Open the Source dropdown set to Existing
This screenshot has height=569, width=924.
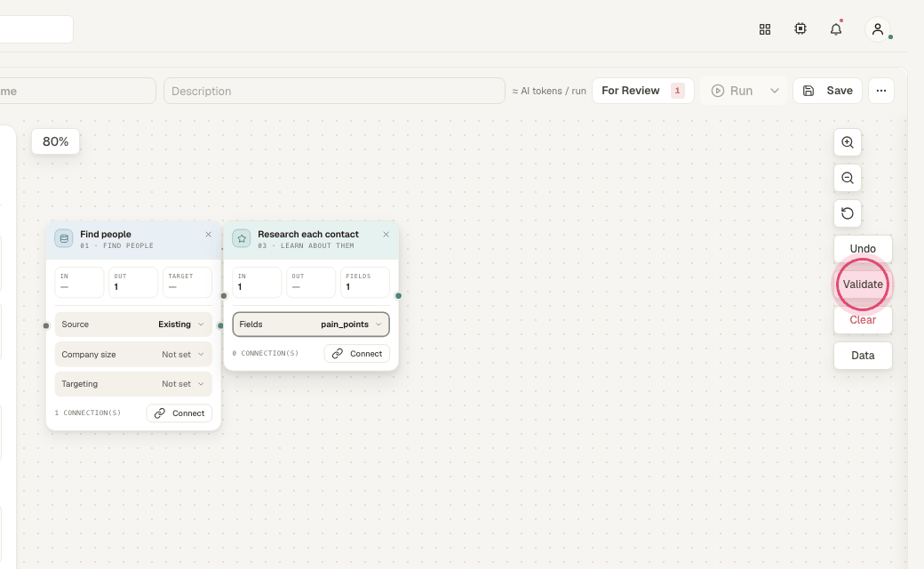(x=133, y=325)
